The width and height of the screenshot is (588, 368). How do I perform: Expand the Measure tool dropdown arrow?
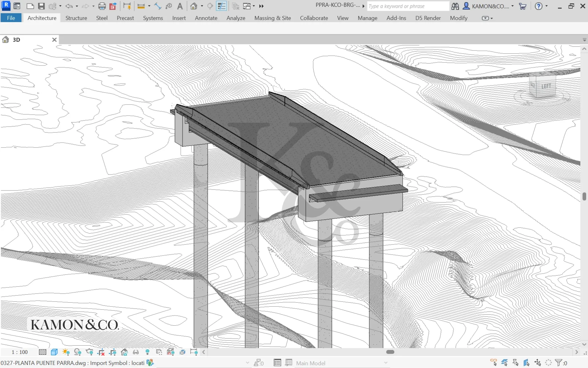(149, 6)
